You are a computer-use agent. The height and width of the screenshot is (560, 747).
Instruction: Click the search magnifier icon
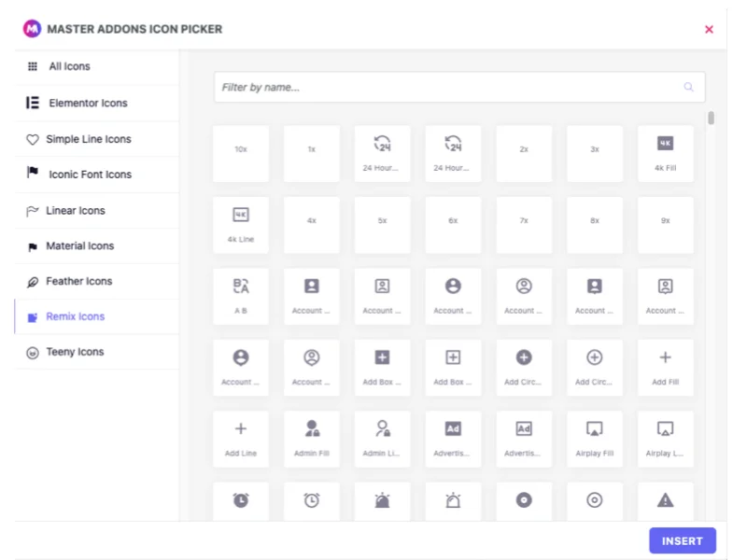pos(688,87)
